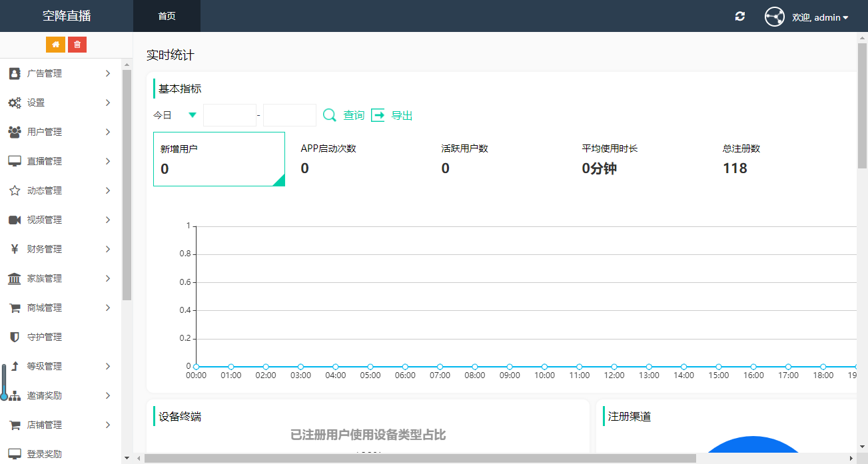Click the refresh icon in top bar

(739, 16)
